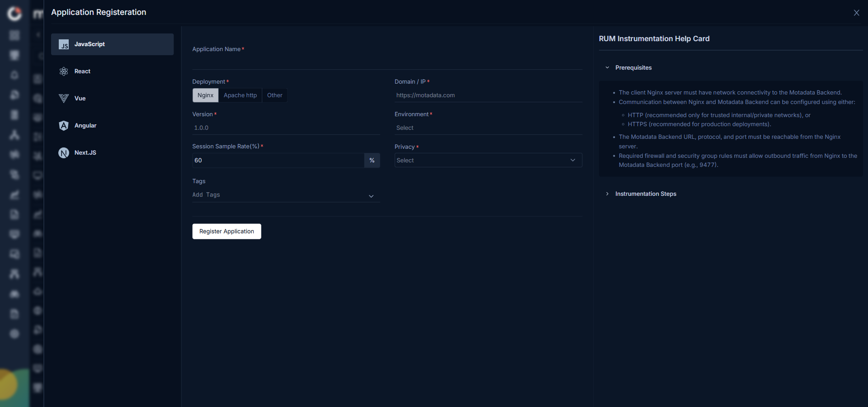Collapse the Prerequisites section
The image size is (868, 407).
[x=607, y=68]
